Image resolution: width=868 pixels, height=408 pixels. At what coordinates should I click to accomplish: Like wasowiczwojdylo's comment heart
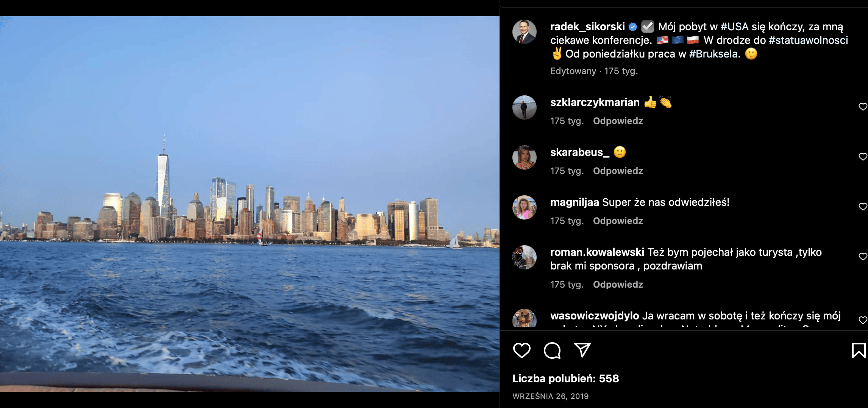coord(863,320)
